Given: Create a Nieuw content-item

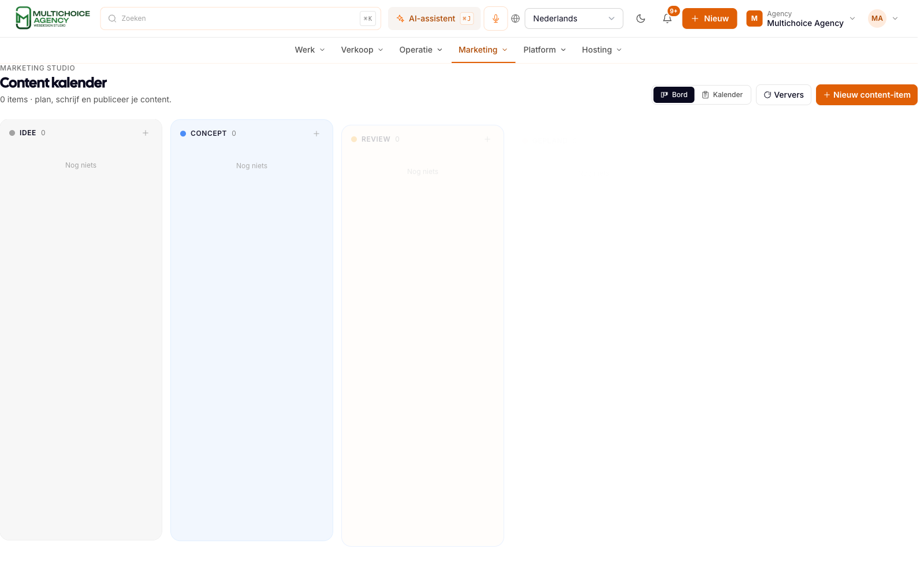Looking at the screenshot, I should 867,95.
